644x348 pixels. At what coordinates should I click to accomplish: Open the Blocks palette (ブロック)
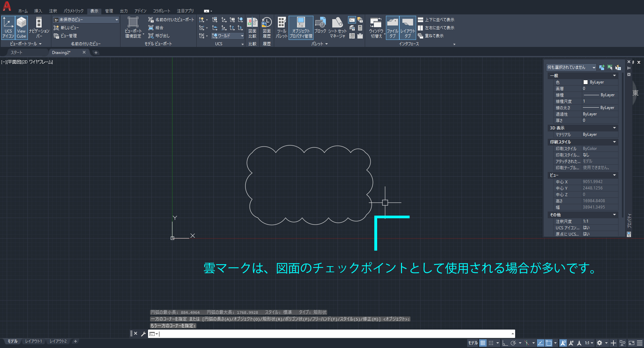pos(320,27)
